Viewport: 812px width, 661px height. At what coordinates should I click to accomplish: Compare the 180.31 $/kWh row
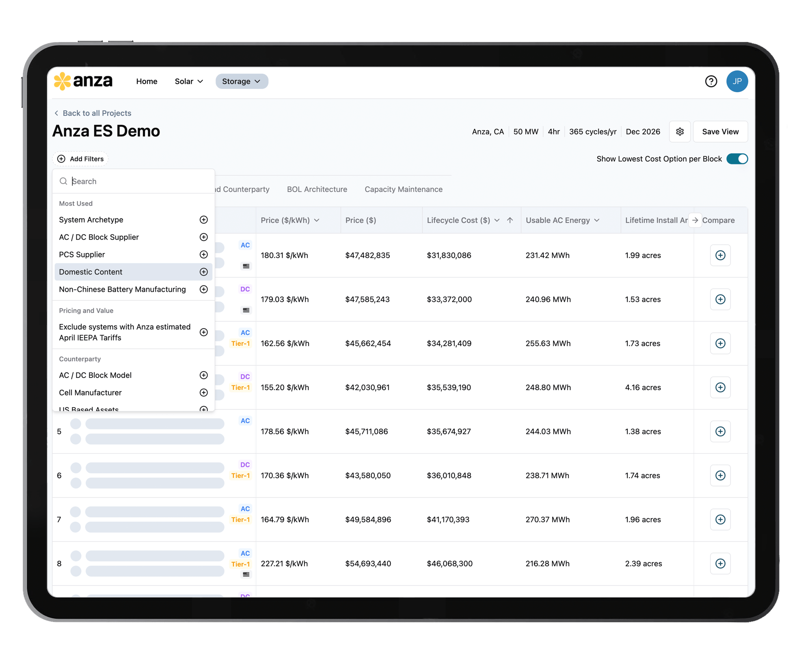click(x=720, y=255)
